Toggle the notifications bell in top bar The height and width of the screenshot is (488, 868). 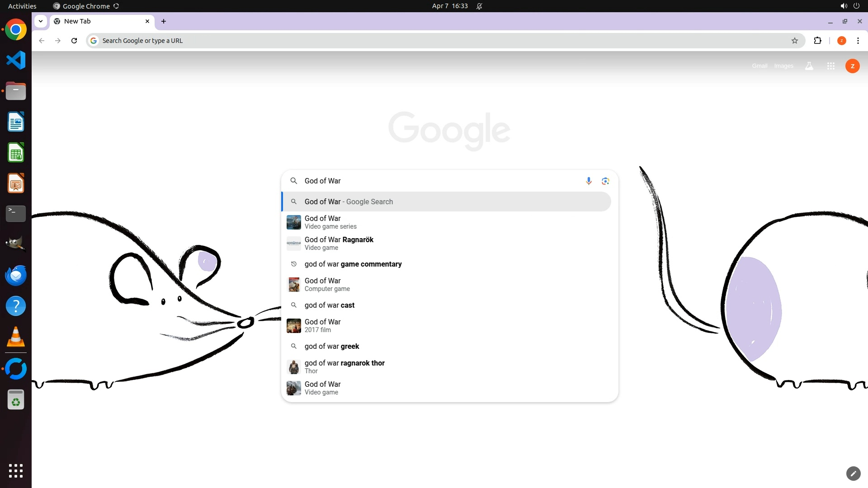tap(479, 6)
